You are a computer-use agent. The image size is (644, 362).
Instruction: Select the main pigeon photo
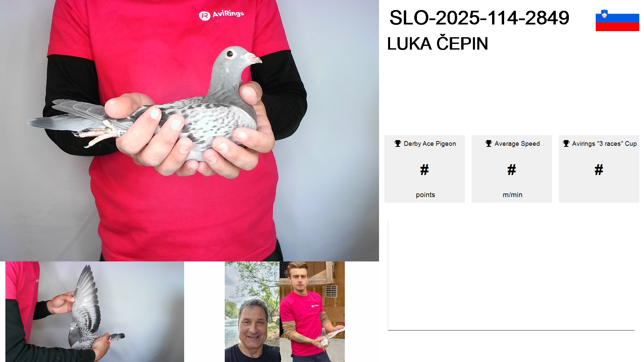pyautogui.click(x=190, y=131)
